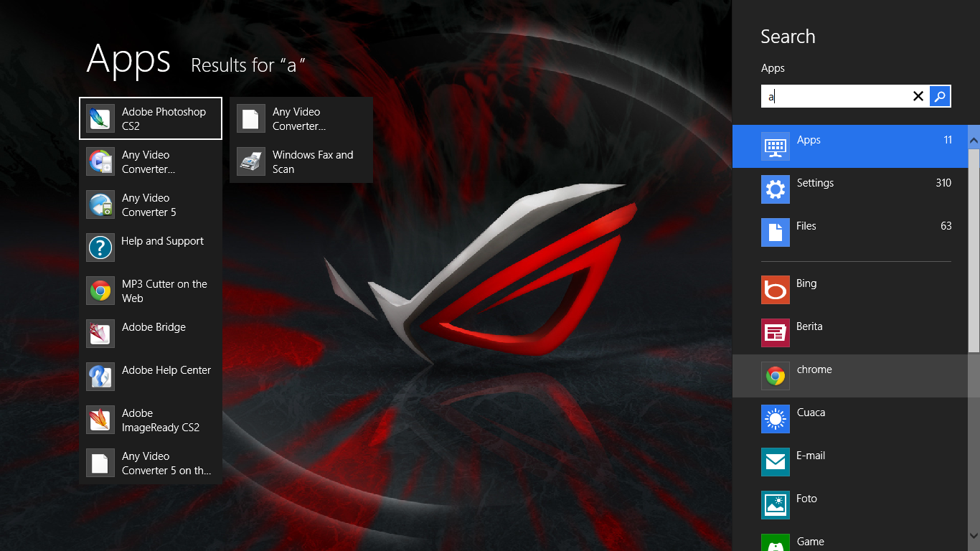Select the chrome icon in the search list
This screenshot has height=551, width=980.
776,376
